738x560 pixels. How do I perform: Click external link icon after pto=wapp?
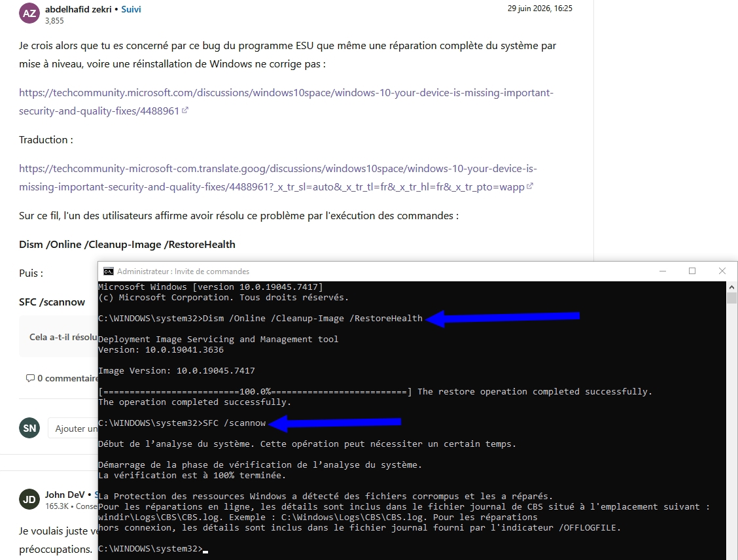(x=529, y=186)
